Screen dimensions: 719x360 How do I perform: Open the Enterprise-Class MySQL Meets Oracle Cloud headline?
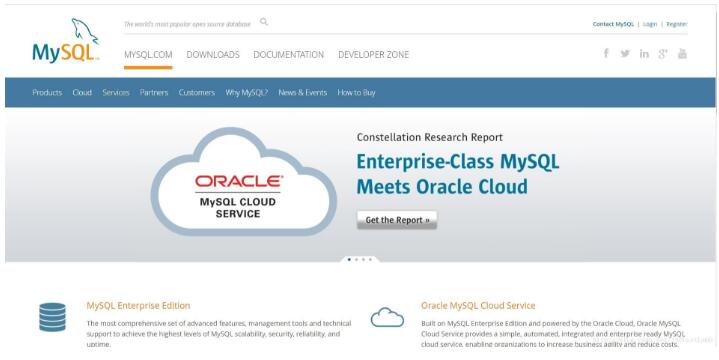(458, 174)
